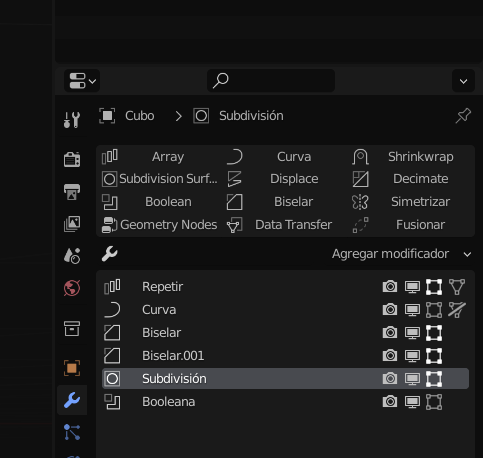
Task: Toggle on-cage editing for Curva modifier
Action: (457, 310)
